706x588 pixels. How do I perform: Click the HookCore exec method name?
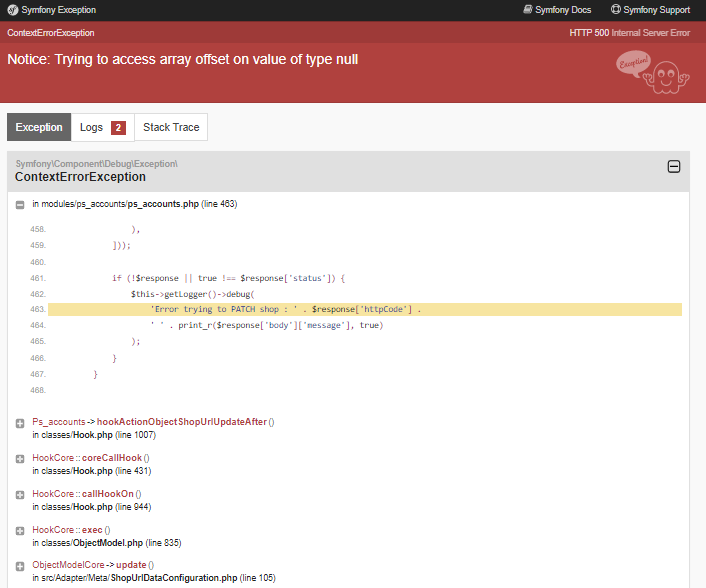point(92,530)
